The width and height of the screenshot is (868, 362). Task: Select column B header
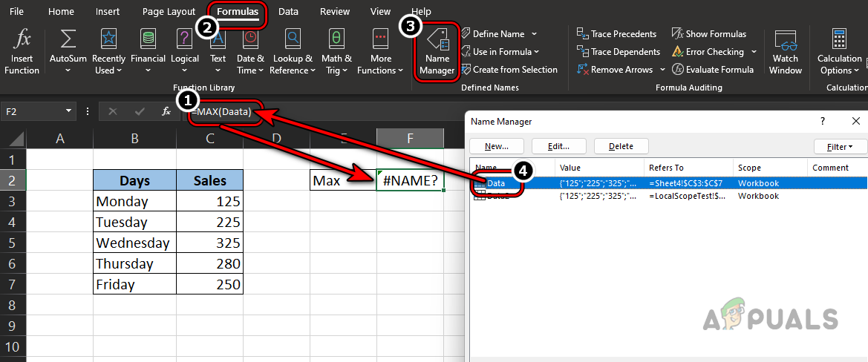(x=134, y=139)
